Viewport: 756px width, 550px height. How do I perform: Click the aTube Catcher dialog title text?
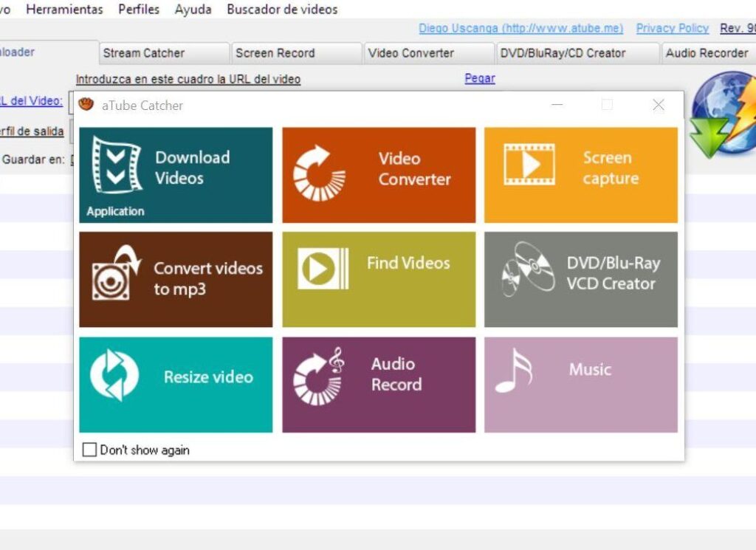[x=142, y=106]
